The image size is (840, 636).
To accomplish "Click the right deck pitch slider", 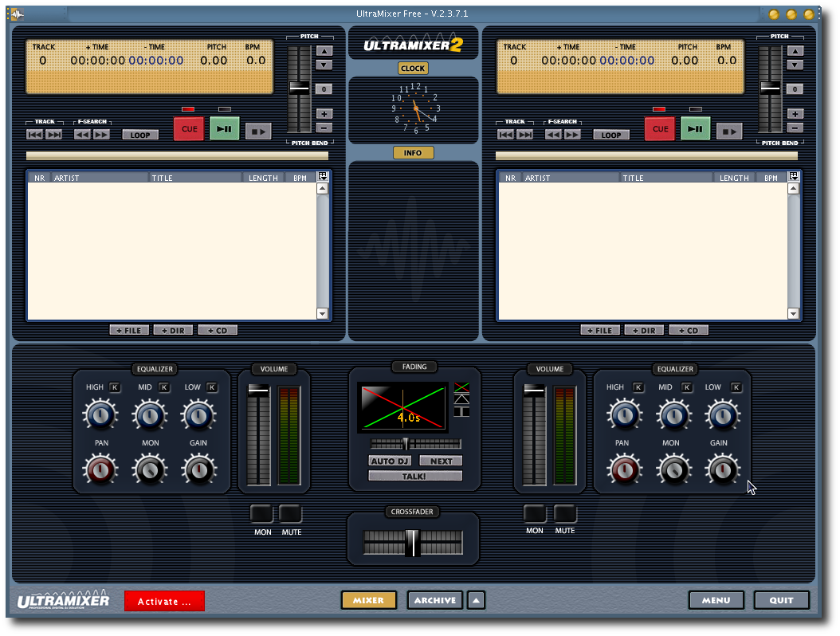I will tap(771, 89).
